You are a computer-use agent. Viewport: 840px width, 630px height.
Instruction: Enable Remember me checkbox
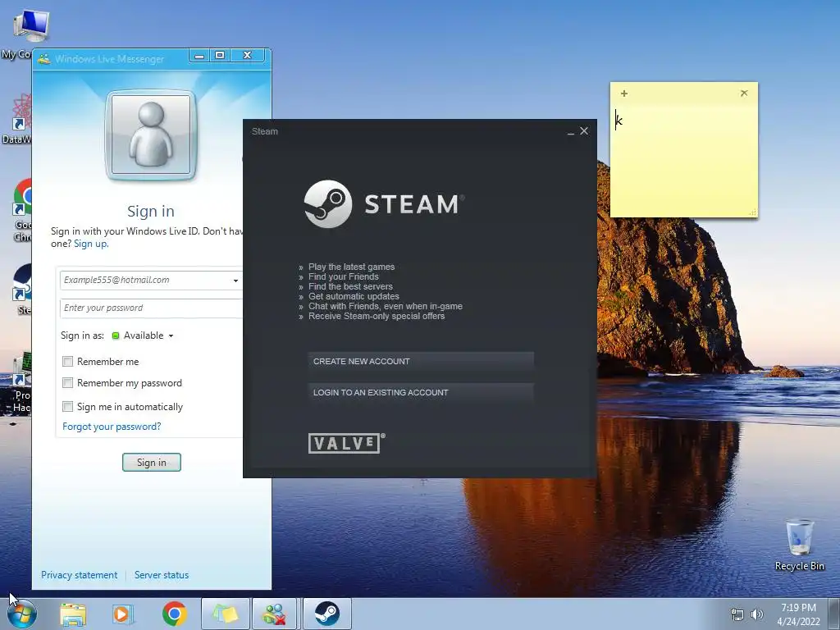pos(67,362)
